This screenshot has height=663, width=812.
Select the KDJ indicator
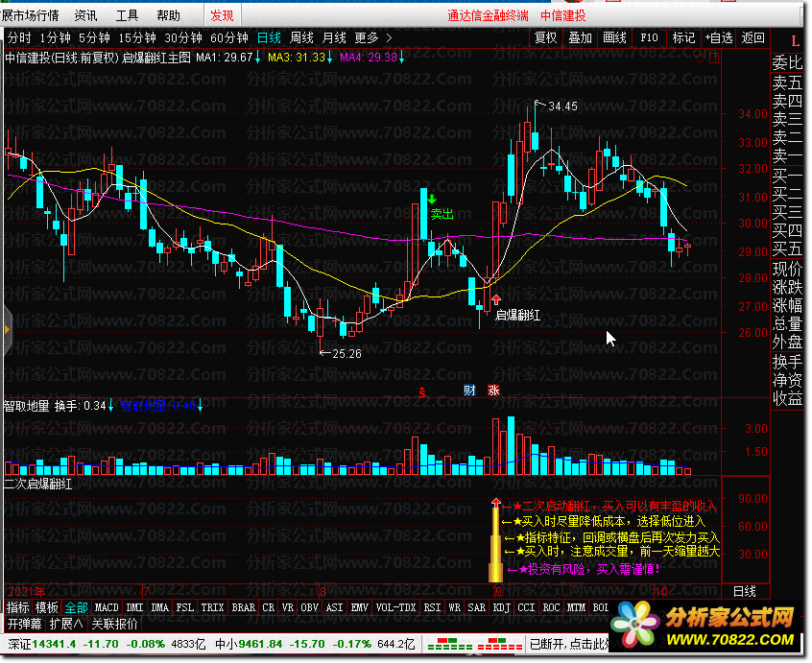501,607
